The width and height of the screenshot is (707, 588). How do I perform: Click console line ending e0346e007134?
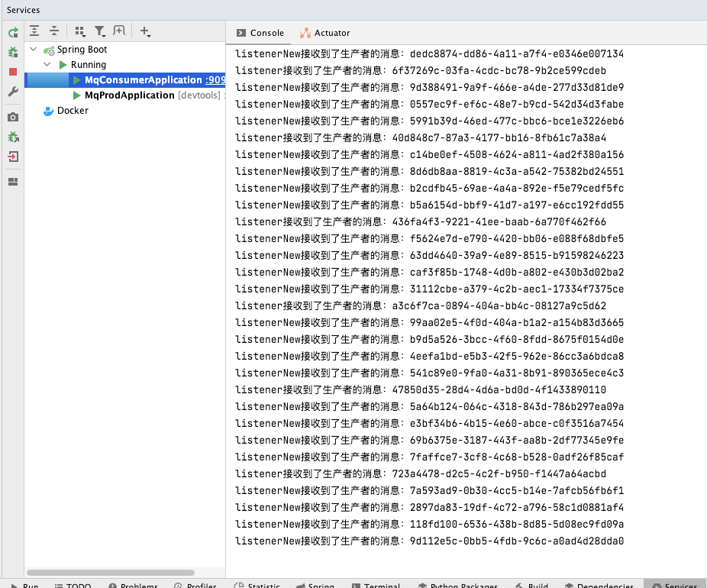[429, 53]
